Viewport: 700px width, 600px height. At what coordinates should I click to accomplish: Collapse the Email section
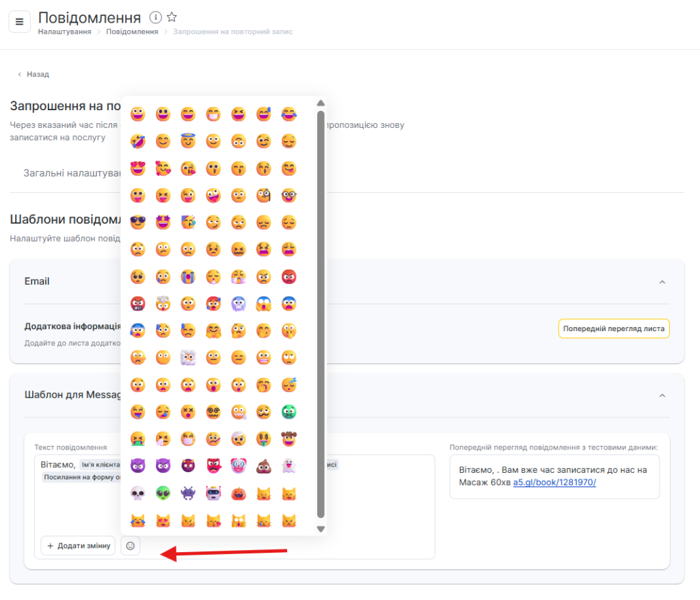(661, 282)
